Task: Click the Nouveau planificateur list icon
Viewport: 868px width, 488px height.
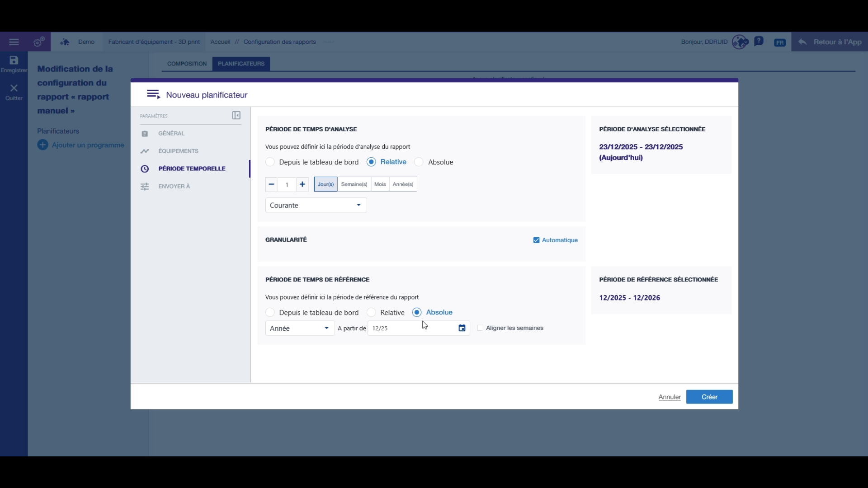Action: point(153,94)
